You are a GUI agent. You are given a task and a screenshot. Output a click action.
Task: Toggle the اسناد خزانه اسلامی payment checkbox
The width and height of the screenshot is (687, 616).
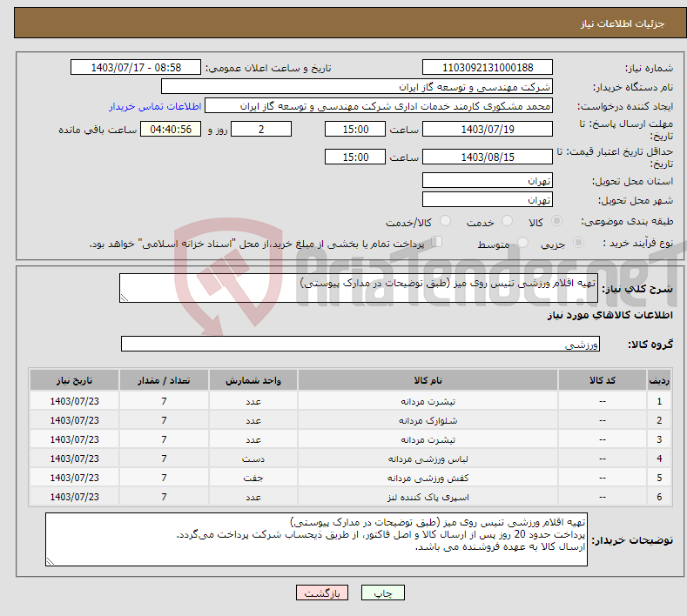point(437,242)
